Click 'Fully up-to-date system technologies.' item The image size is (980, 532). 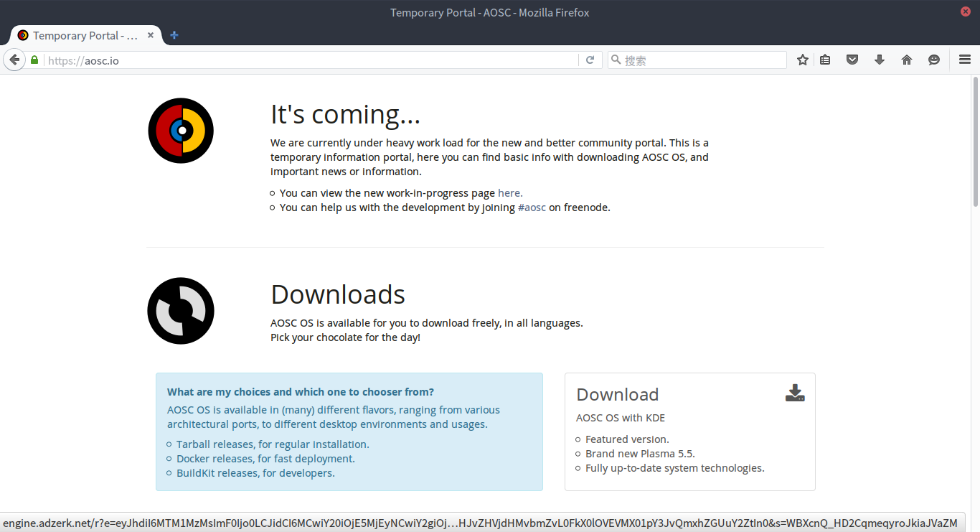[675, 468]
